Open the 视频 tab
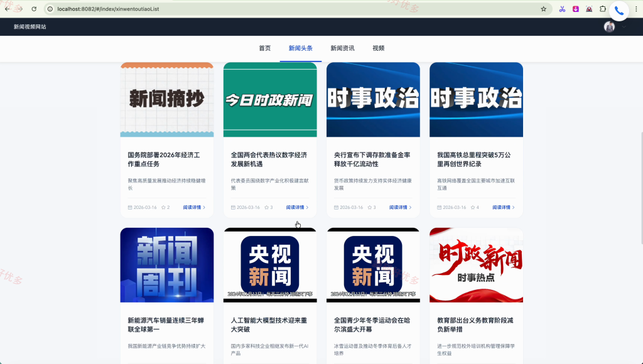The height and width of the screenshot is (364, 643). (379, 48)
